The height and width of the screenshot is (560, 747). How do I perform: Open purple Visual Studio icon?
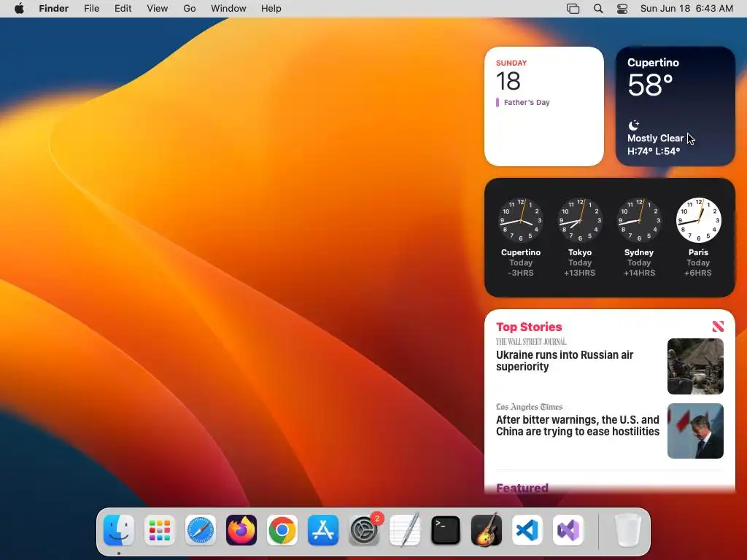coord(568,530)
